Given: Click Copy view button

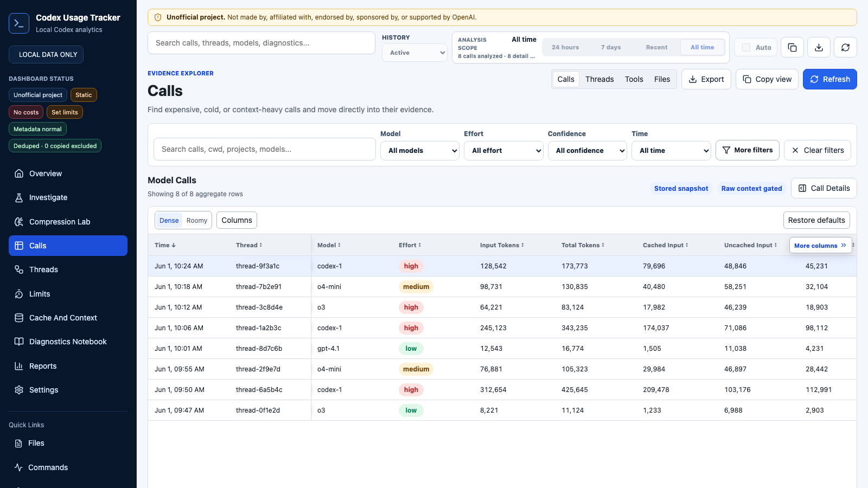Looking at the screenshot, I should (767, 79).
